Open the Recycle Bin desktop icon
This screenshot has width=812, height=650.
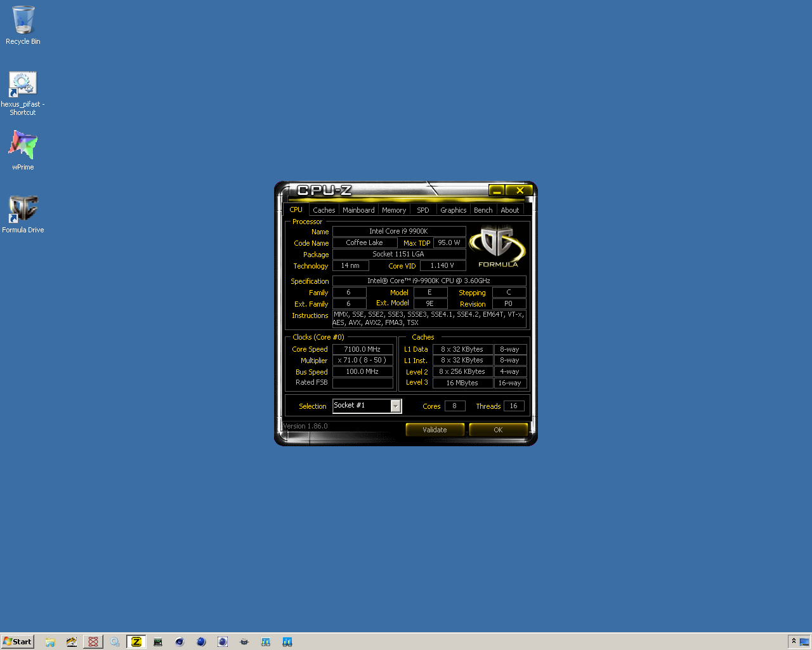click(x=23, y=25)
